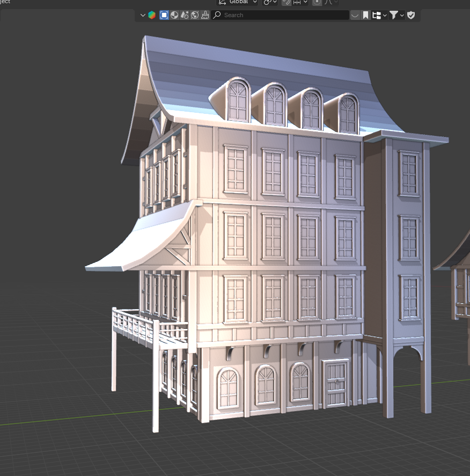470x476 pixels.
Task: Toggle proportional editing
Action: coord(317,2)
